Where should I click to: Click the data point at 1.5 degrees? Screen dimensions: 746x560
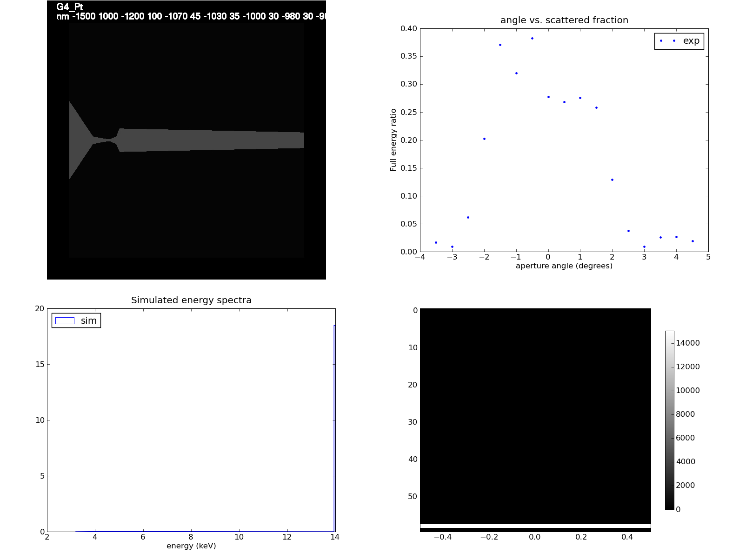pyautogui.click(x=596, y=107)
